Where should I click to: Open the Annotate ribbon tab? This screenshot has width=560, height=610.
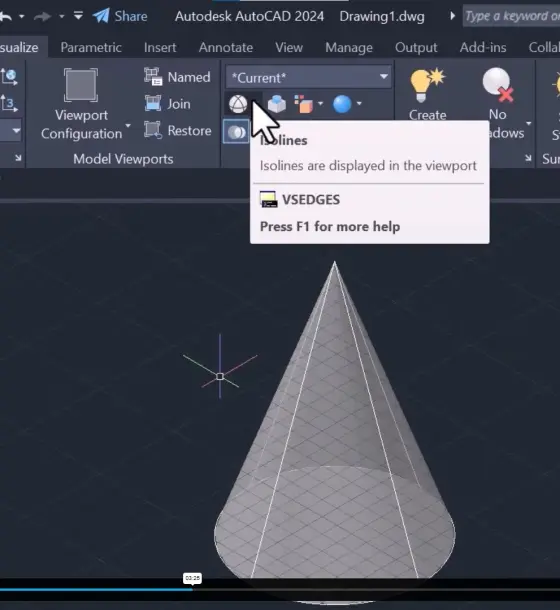click(x=226, y=47)
